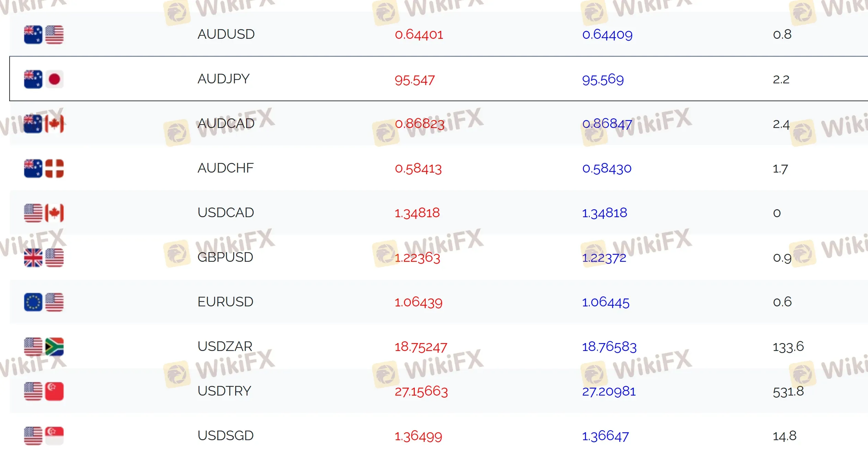The image size is (868, 458).
Task: Click the EURUSD flag pair icon
Action: click(44, 302)
